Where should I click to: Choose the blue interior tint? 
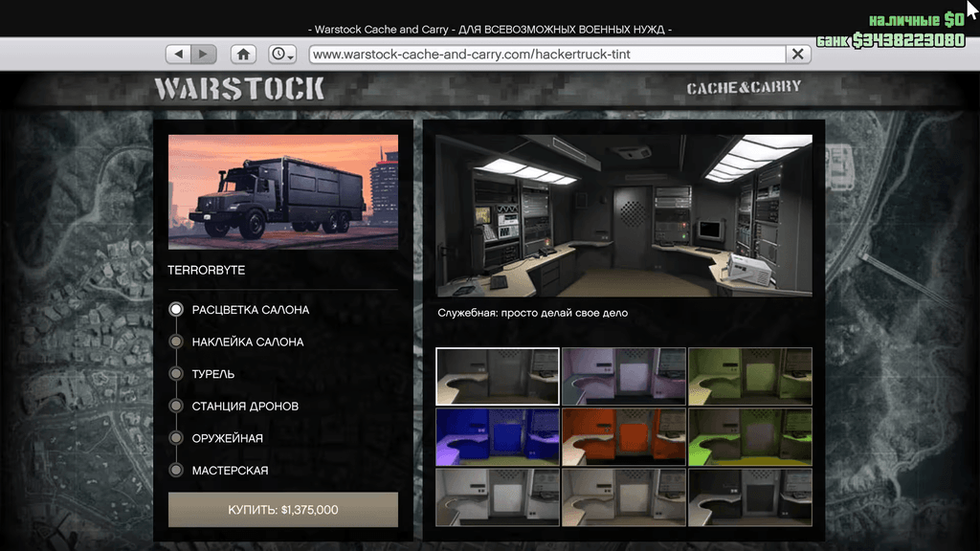pyautogui.click(x=498, y=437)
